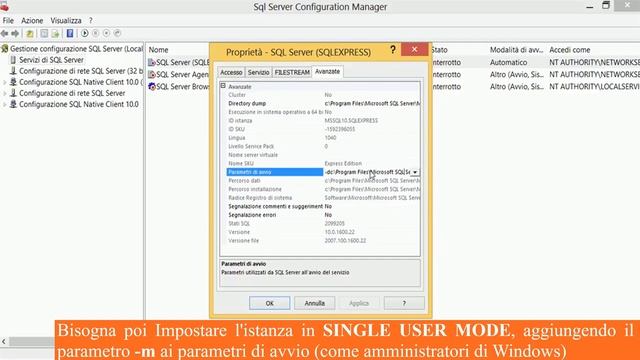Click the NT AUTHORITY\LOCALSERVICE account cell
This screenshot has height=360, width=640.
pos(594,87)
